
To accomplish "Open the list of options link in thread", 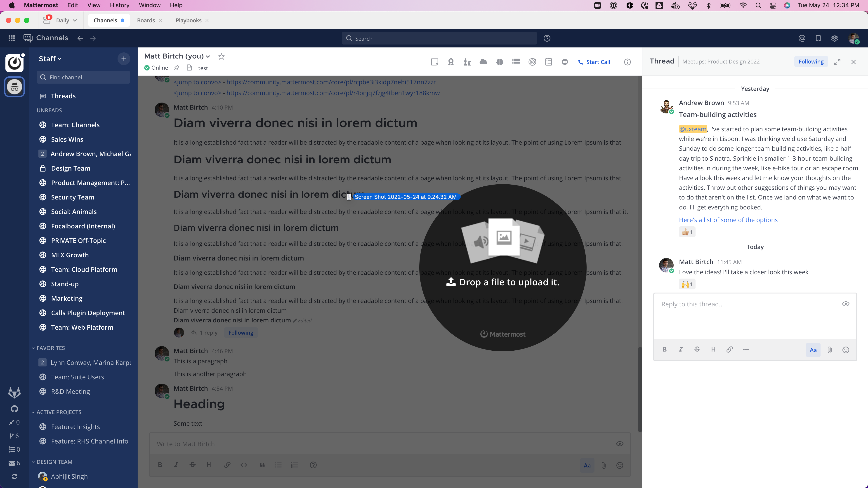I will 728,220.
